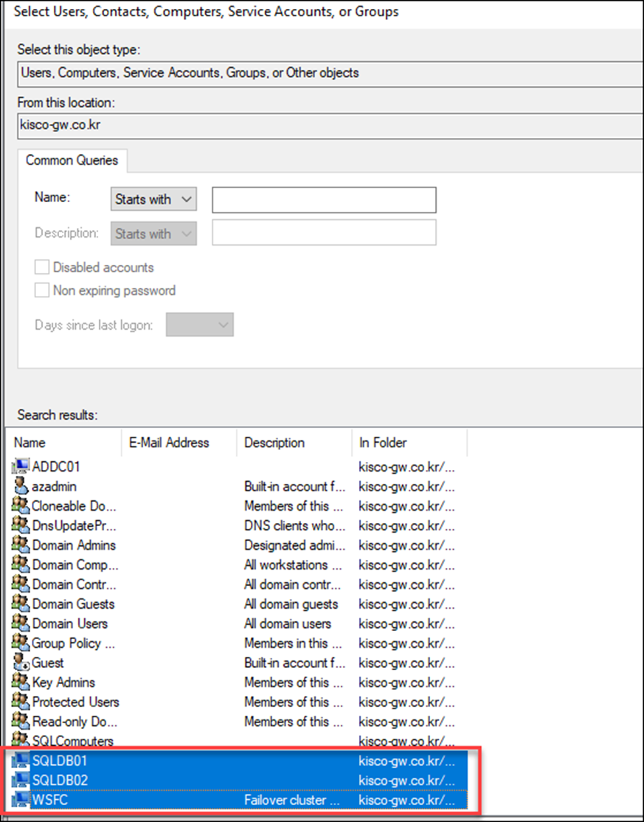Click 'All domain contr...' description cell

click(x=292, y=584)
